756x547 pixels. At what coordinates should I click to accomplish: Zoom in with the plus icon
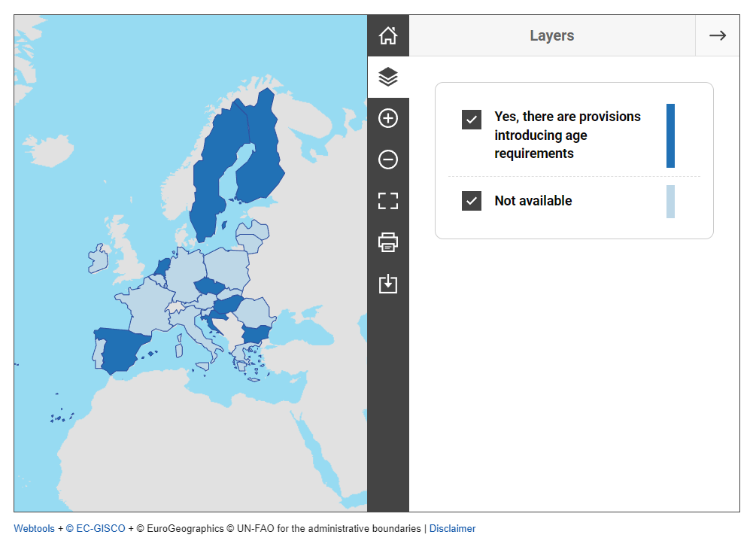pos(388,118)
